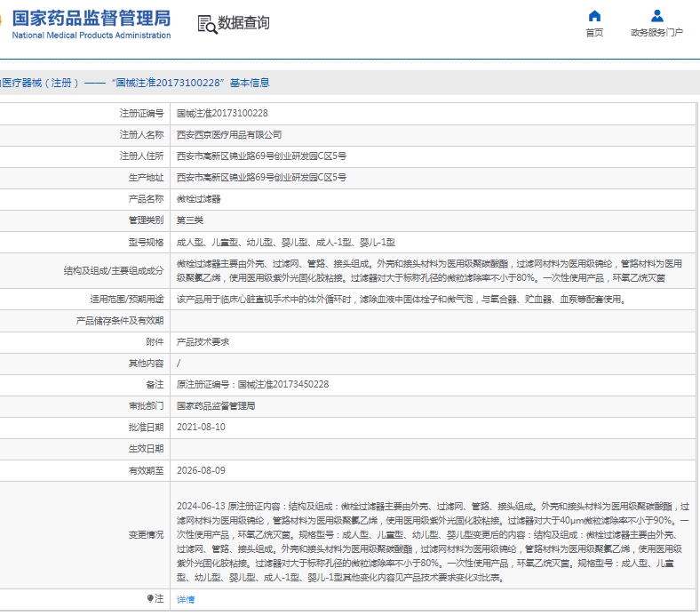Click the original registration number 国械注准20173450228 remark

(252, 385)
